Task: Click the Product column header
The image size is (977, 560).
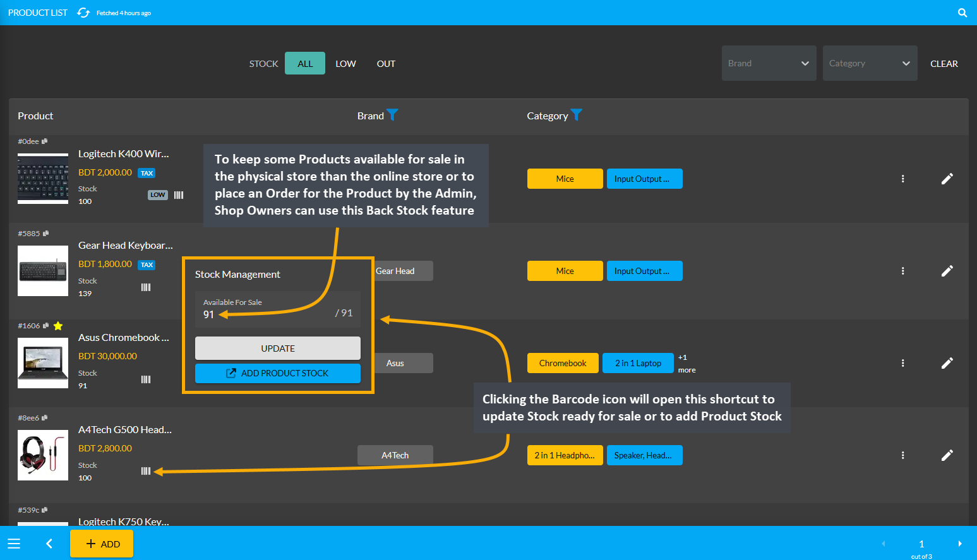Action: tap(35, 116)
